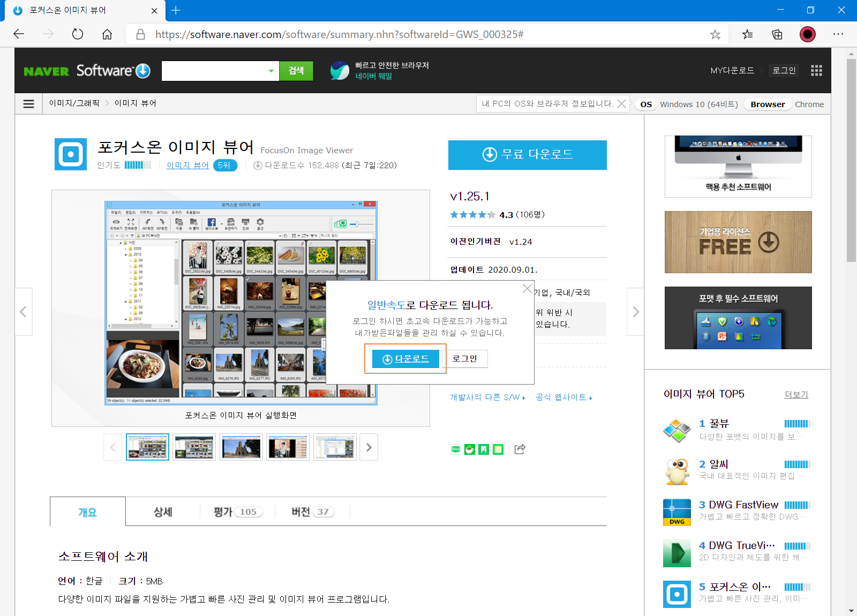Click the Naver Whale browser icon
This screenshot has width=857, height=616.
tap(340, 71)
